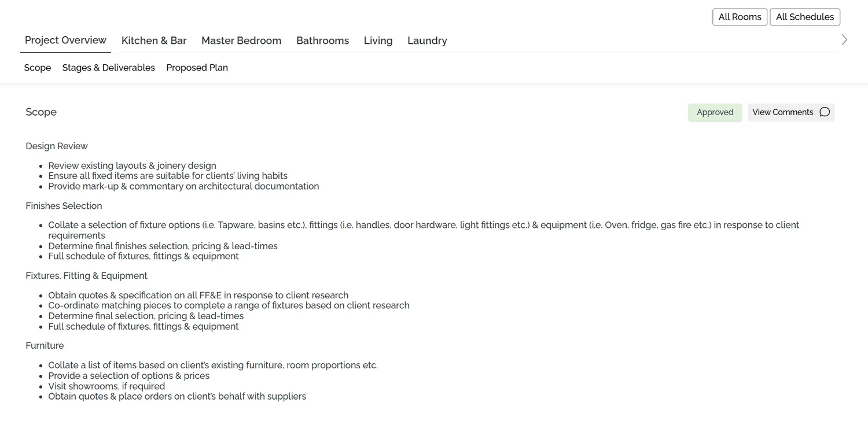Open the Proposed Plan sub-tab
The height and width of the screenshot is (421, 868).
pyautogui.click(x=197, y=68)
